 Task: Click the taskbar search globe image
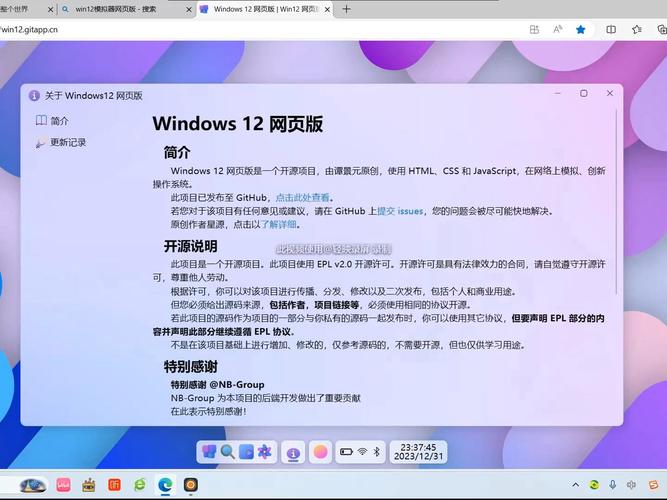[33, 485]
